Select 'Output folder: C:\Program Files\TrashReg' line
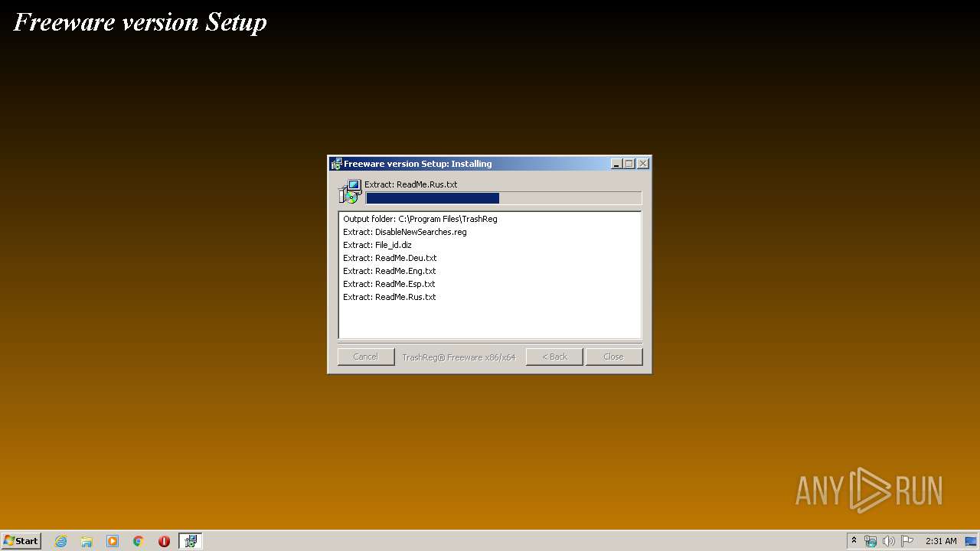Screen dimensions: 980x551 pos(420,219)
